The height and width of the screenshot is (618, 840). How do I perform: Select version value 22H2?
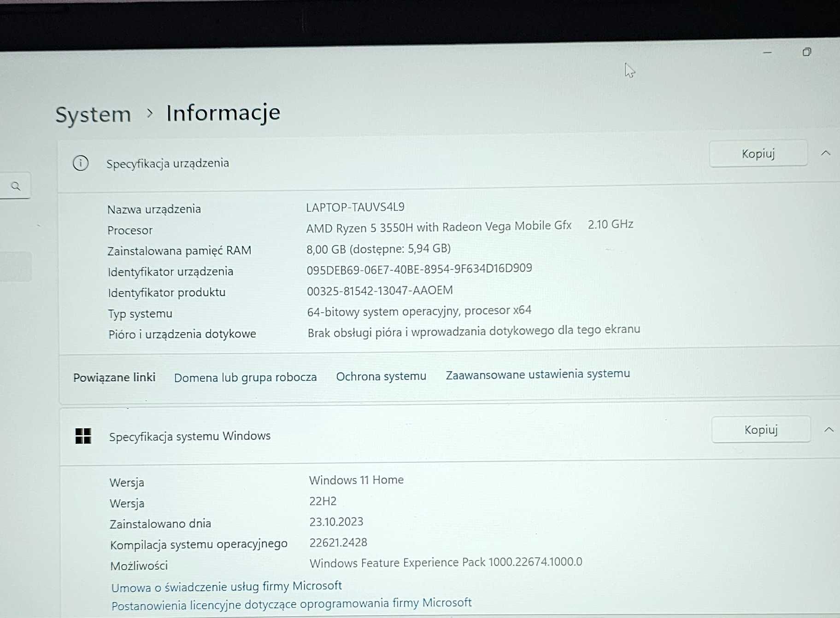pos(323,501)
